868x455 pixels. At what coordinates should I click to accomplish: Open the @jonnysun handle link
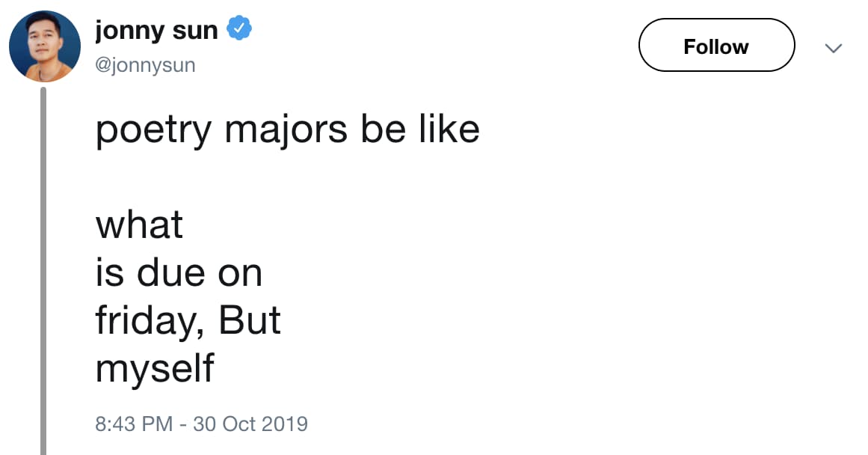145,66
